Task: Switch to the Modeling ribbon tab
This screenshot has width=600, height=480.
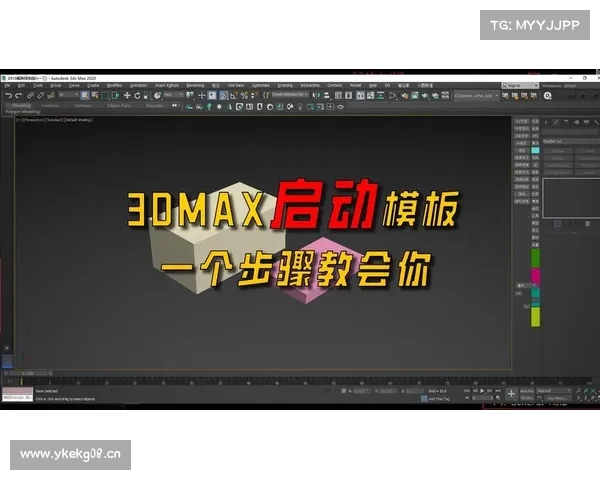Action: [x=21, y=105]
